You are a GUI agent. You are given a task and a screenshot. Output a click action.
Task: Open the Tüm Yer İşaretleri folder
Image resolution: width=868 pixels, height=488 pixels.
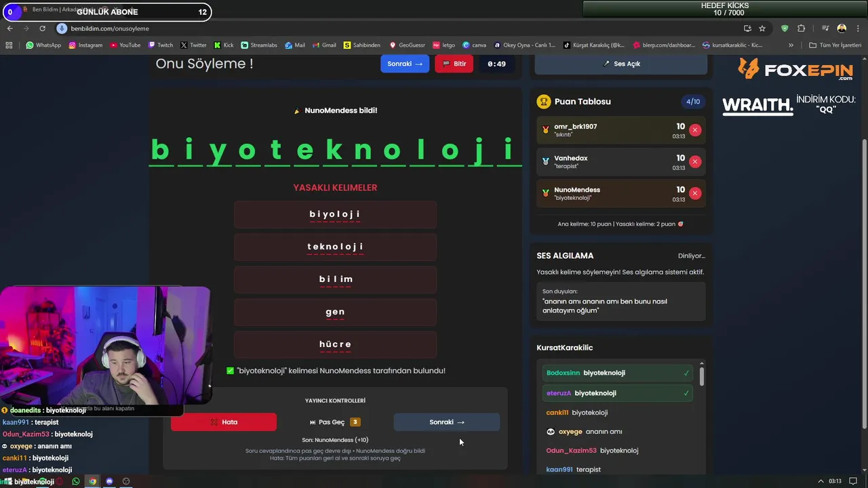[x=835, y=45]
